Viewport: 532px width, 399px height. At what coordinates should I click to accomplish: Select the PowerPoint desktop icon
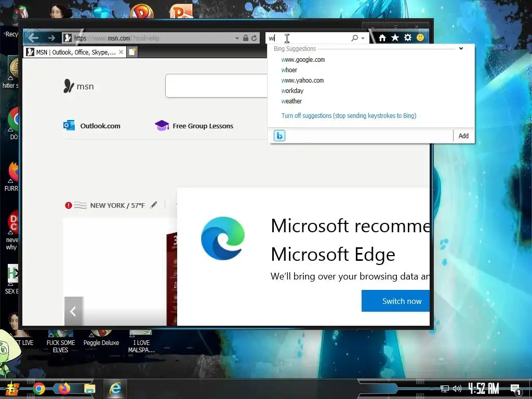coord(181,11)
